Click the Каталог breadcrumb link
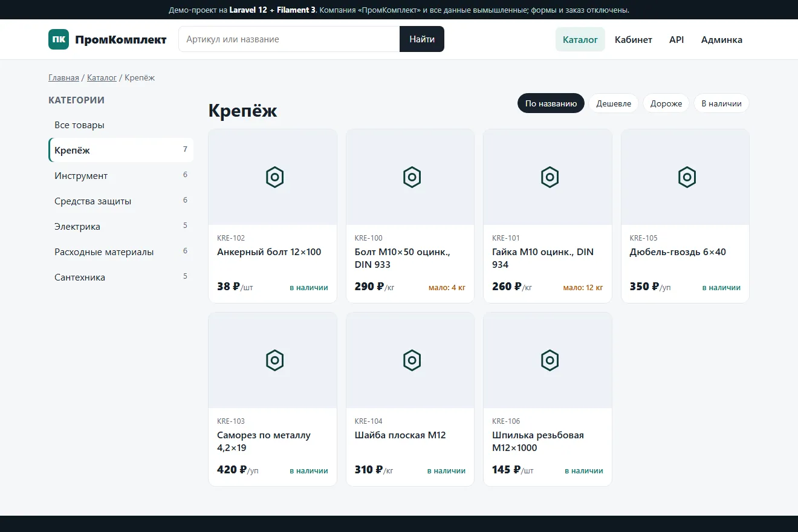Screen dimensions: 798x532 [x=102, y=78]
